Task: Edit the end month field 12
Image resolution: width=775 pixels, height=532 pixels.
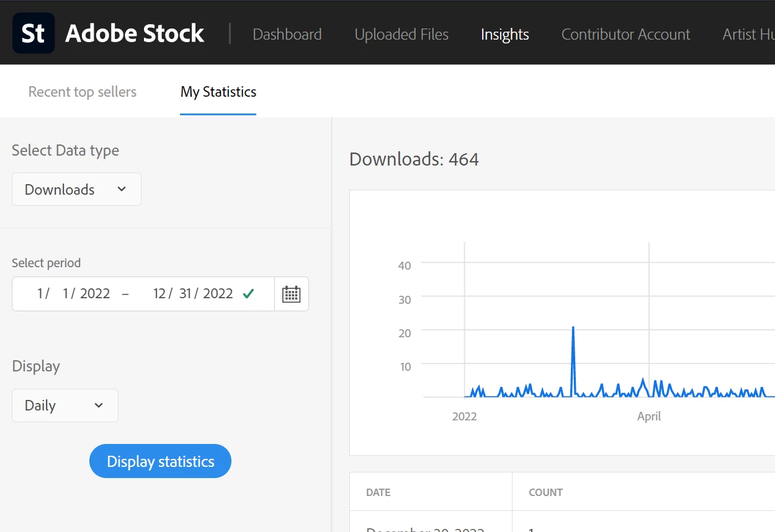Action: pos(159,294)
